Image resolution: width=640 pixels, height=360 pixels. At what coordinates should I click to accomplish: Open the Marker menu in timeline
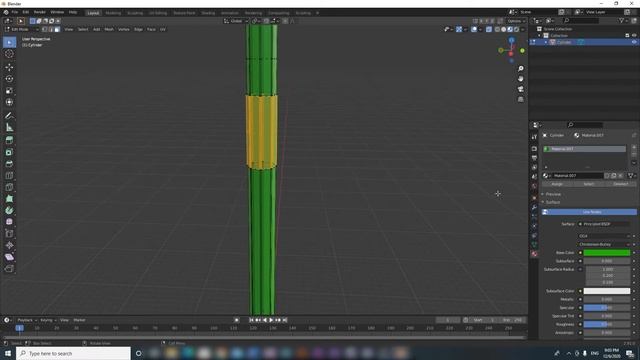(x=79, y=320)
